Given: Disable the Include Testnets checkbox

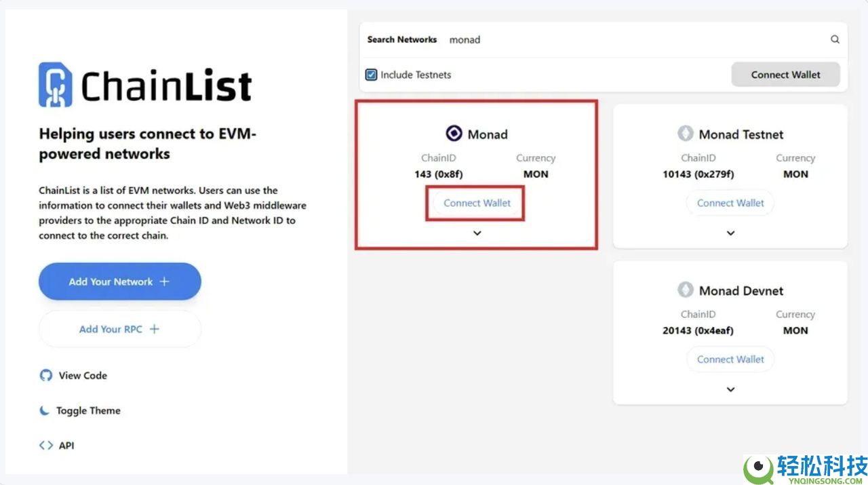Looking at the screenshot, I should click(371, 75).
